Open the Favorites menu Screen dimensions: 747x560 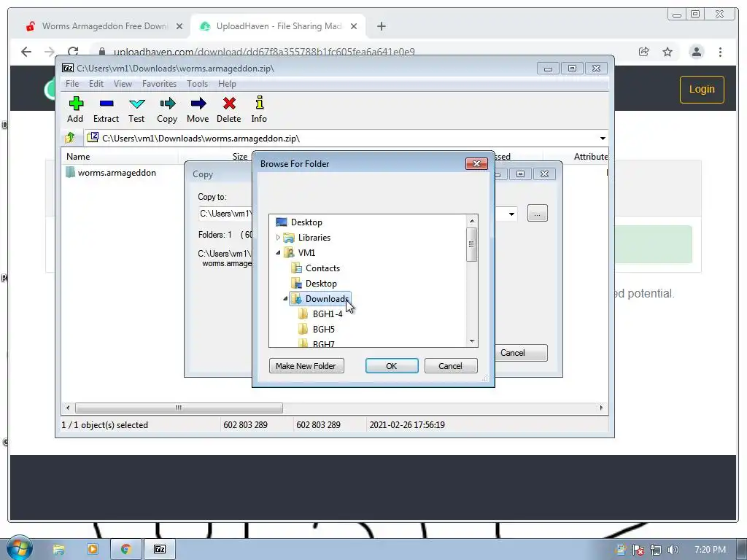pos(159,84)
